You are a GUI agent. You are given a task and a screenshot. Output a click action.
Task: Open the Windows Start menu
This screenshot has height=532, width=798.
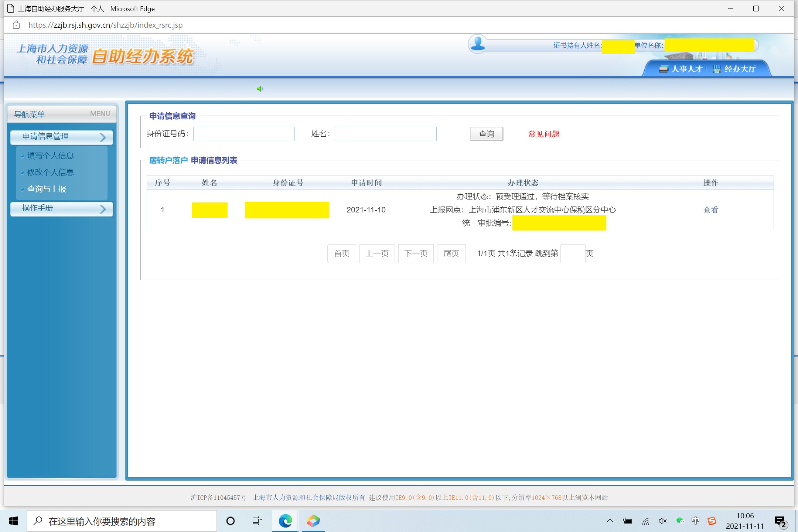13,521
